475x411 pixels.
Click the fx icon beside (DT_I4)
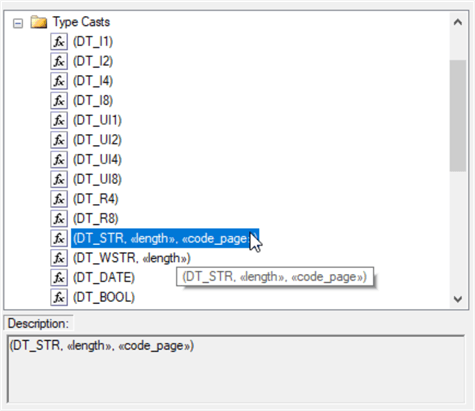[x=59, y=81]
